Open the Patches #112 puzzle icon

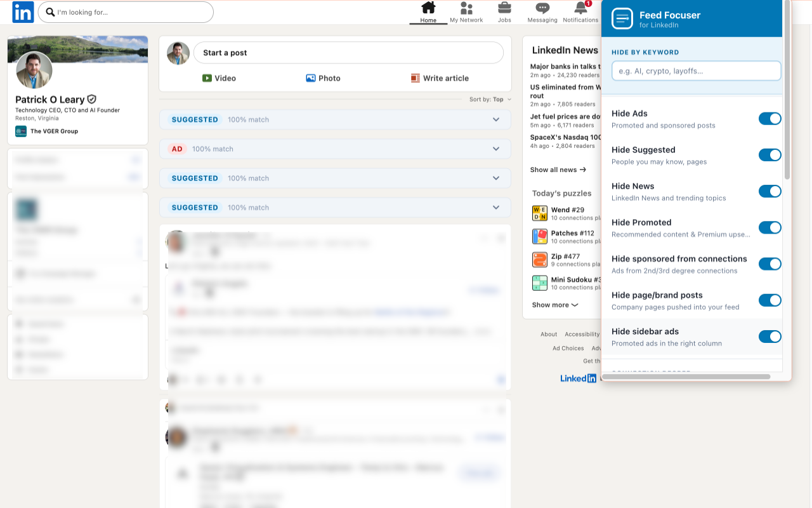pyautogui.click(x=539, y=237)
